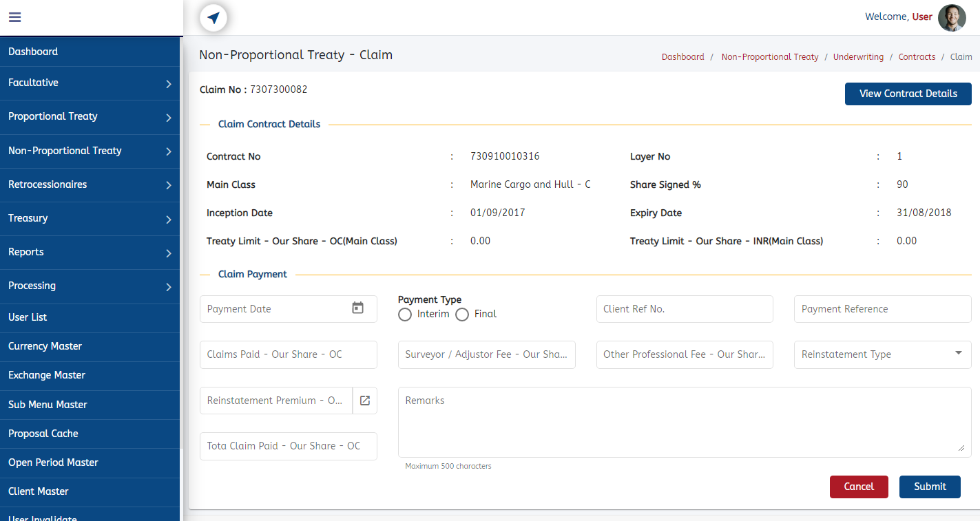The height and width of the screenshot is (521, 980).
Task: Select the Interim payment type
Action: click(x=405, y=315)
